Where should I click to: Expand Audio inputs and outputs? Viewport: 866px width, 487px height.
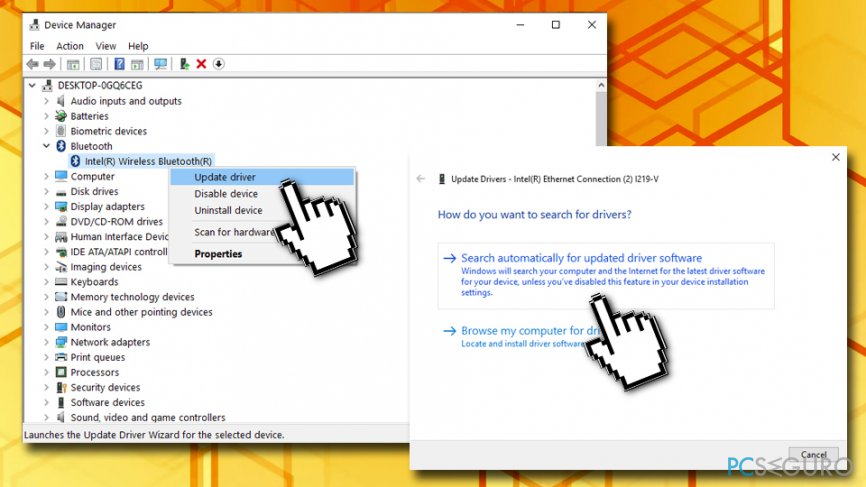point(46,101)
